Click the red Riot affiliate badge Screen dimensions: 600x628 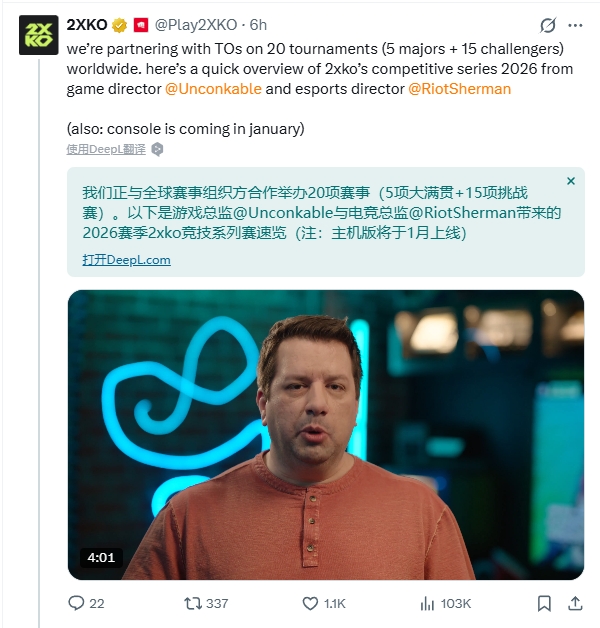141,25
